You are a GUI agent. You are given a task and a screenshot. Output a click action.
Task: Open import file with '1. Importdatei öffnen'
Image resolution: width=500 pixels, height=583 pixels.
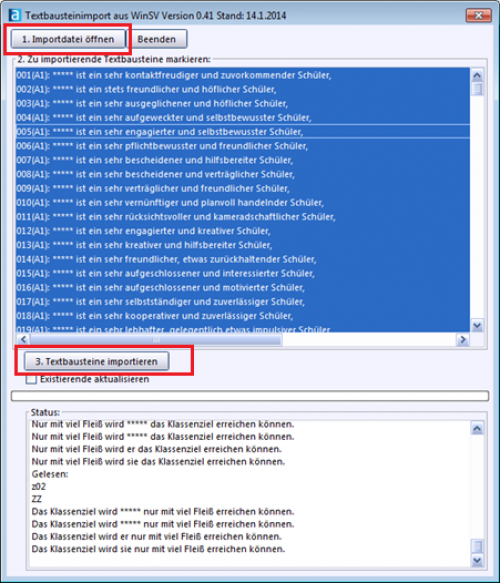click(x=68, y=39)
